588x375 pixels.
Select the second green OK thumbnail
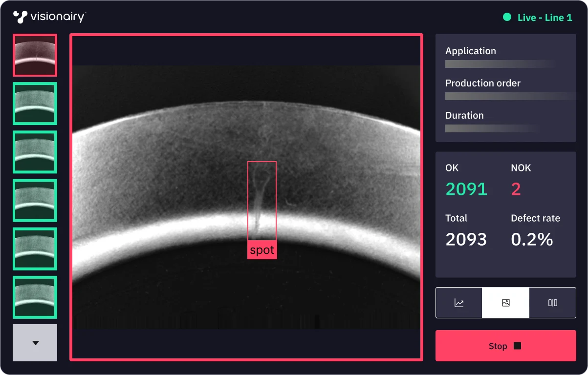[35, 152]
